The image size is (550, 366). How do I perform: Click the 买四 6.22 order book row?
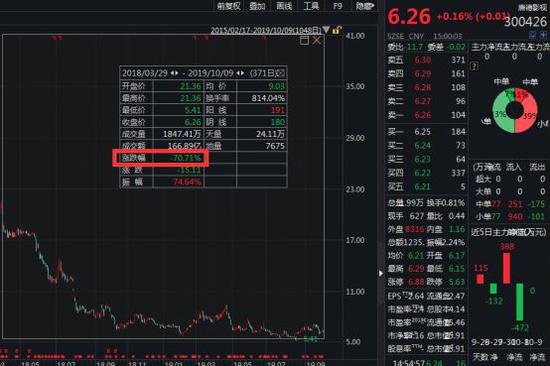pyautogui.click(x=426, y=173)
